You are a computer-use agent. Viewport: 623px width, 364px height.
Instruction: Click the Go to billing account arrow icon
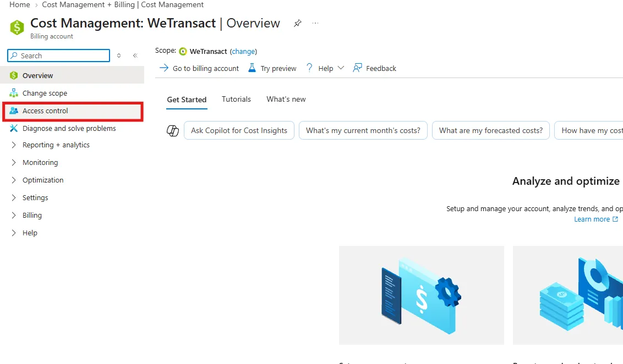click(x=163, y=68)
